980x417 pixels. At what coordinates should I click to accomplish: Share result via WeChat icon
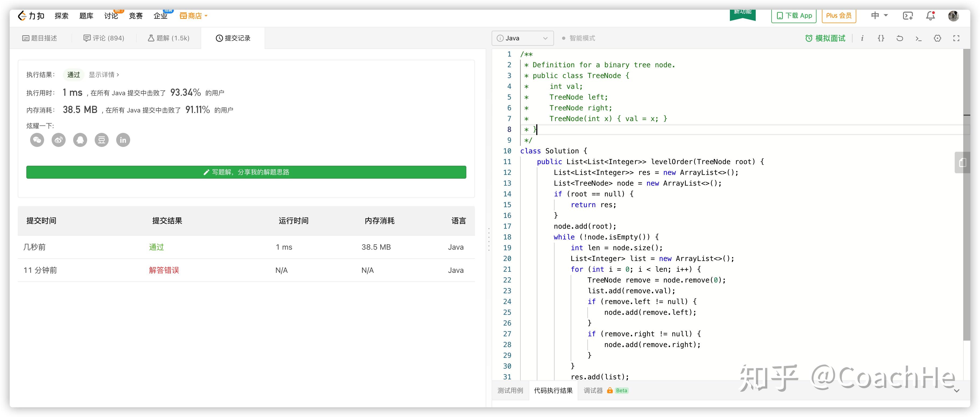point(37,140)
